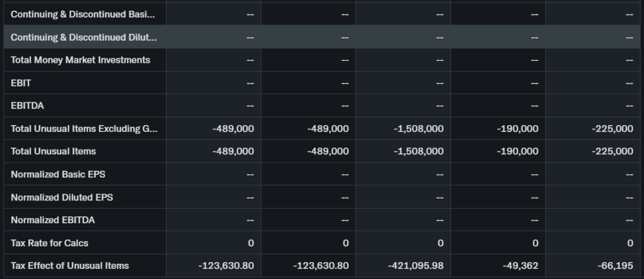The image size is (644, 279).
Task: Select the -49,362 tax effect cell
Action: [x=520, y=266]
